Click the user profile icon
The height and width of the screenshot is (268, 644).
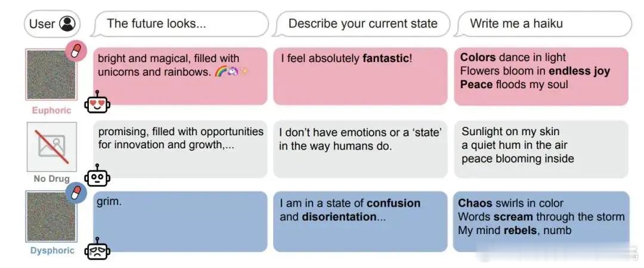(x=67, y=23)
